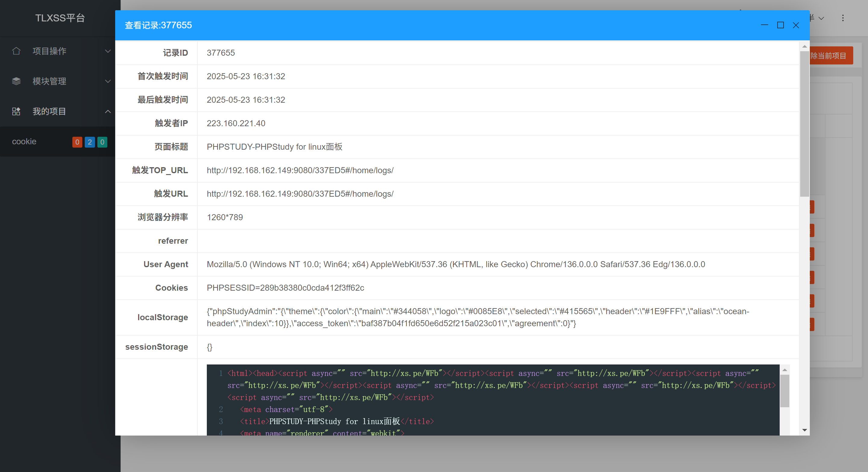
Task: Click dialog scrollbar down arrow
Action: pyautogui.click(x=805, y=430)
